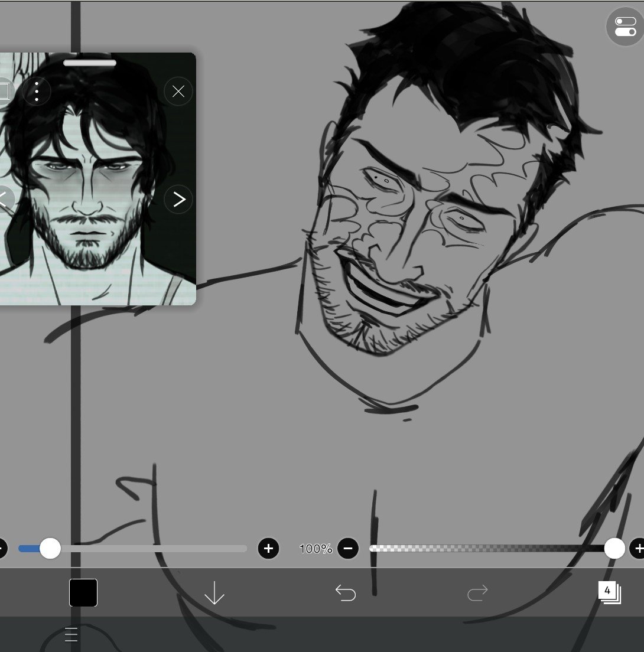Increase opacity with the rightmost plus button
Viewport: 644px width, 652px height.
tap(638, 549)
